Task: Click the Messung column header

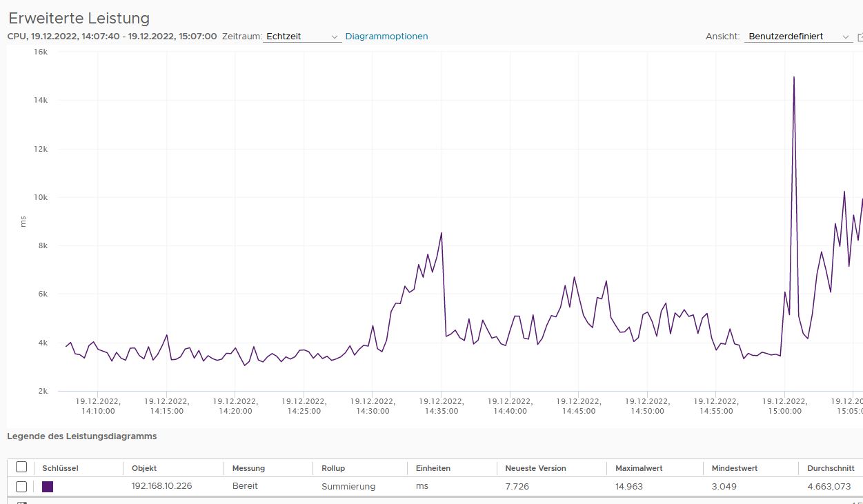Action: pos(248,468)
